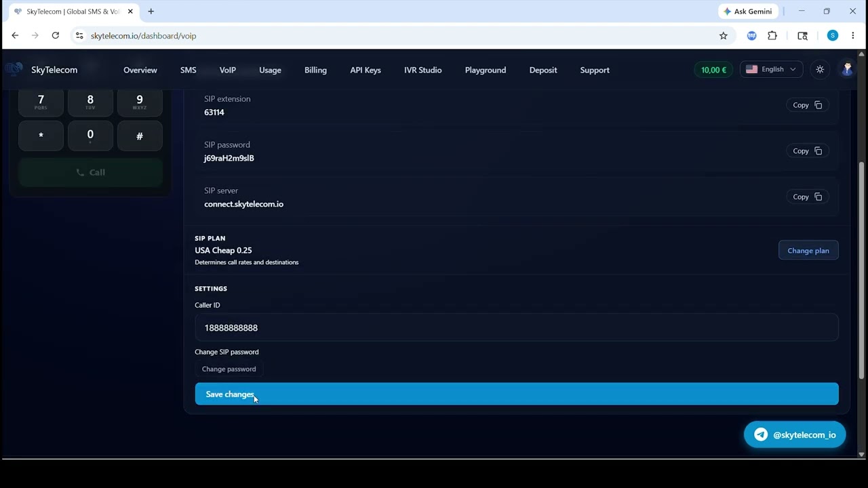Open the user avatar profile menu
The height and width of the screenshot is (488, 868).
[847, 69]
